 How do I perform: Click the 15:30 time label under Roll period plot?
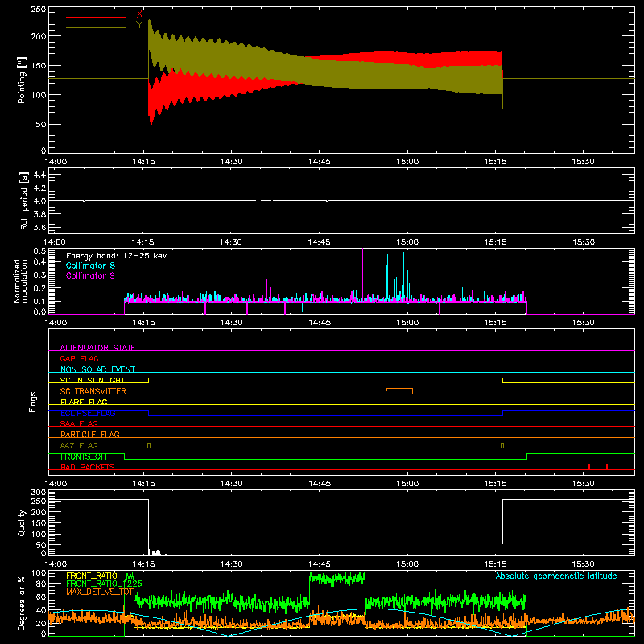(x=583, y=242)
